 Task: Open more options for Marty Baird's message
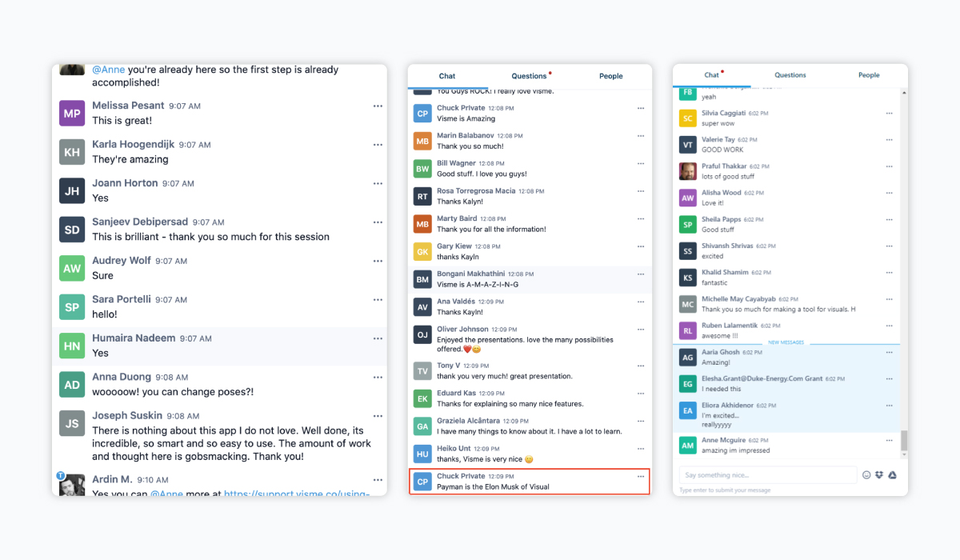coord(640,218)
